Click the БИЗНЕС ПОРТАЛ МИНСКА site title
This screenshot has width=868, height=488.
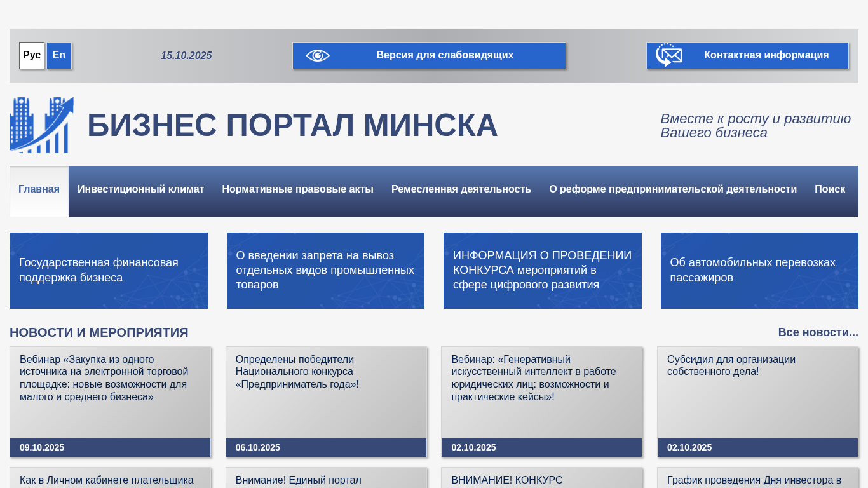pos(292,125)
